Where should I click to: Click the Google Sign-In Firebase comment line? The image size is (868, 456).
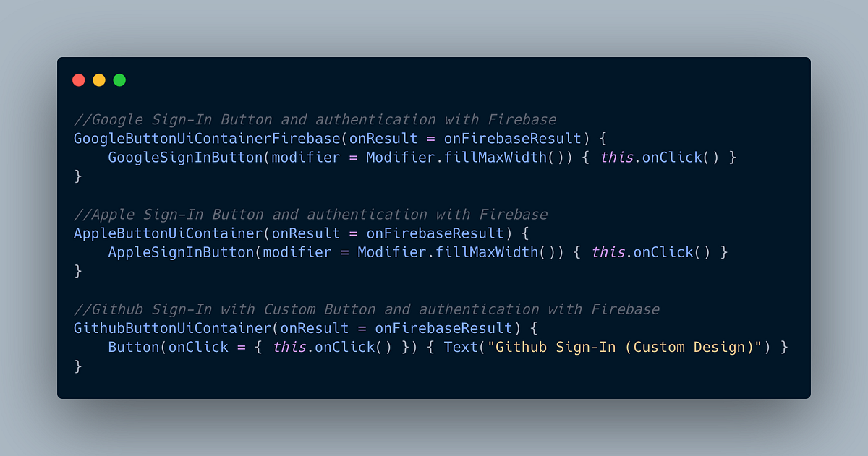(x=315, y=119)
